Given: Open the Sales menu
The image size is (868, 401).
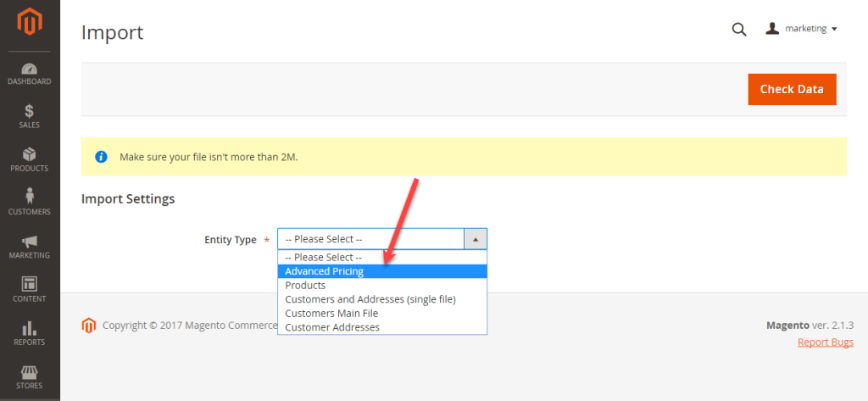Looking at the screenshot, I should [30, 117].
